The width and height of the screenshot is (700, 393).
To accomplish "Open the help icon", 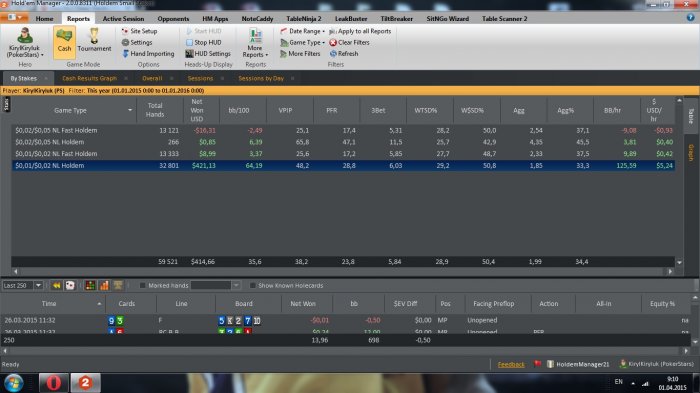I will pos(690,17).
